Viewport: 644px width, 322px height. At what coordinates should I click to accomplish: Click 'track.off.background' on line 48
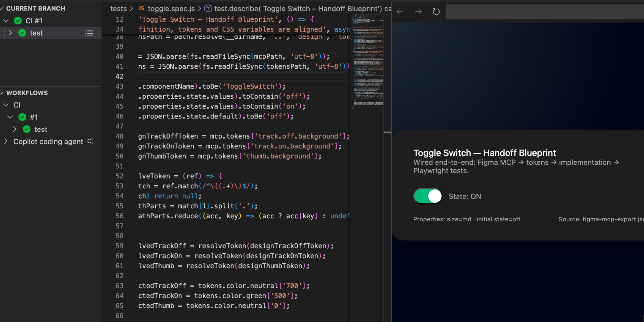pos(298,136)
